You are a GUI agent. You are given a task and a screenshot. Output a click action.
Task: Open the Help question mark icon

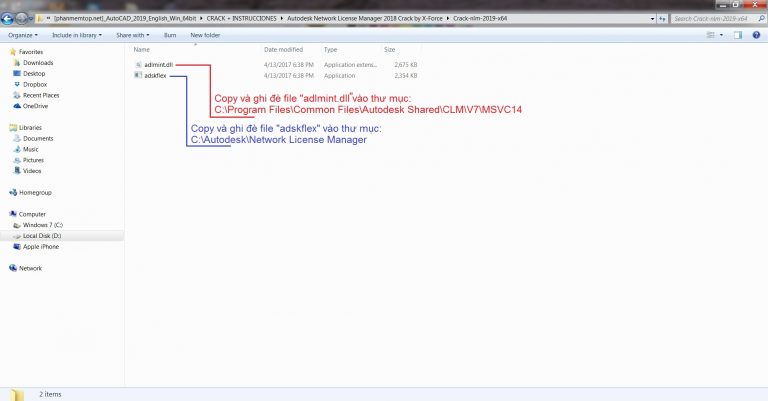[x=756, y=35]
